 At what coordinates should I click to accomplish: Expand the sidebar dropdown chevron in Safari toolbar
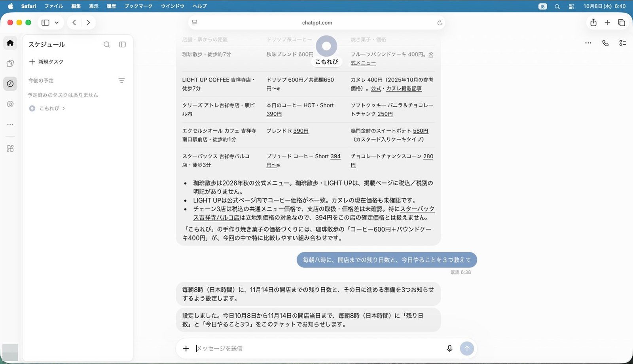57,23
